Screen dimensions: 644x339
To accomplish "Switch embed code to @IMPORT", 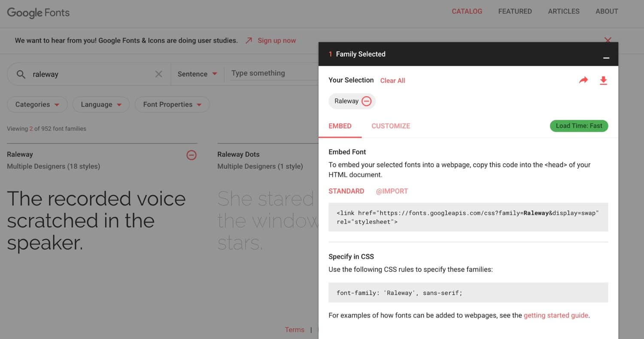I will pos(392,191).
